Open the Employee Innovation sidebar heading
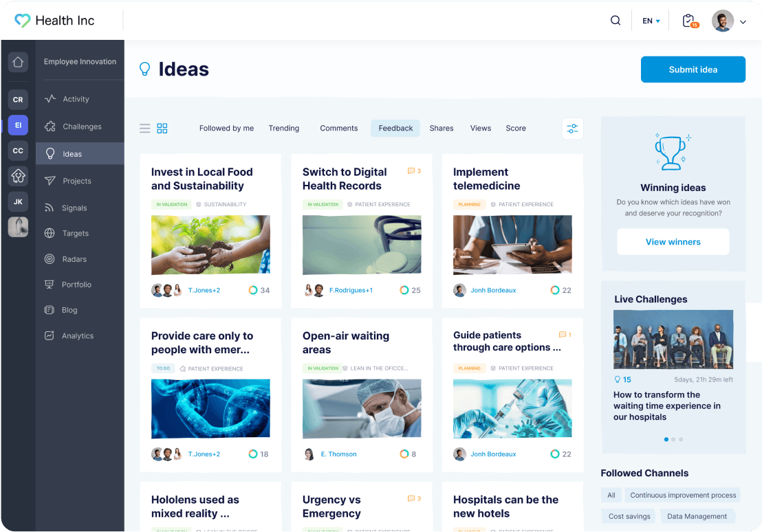Viewport: 762px width, 532px height. coord(80,62)
